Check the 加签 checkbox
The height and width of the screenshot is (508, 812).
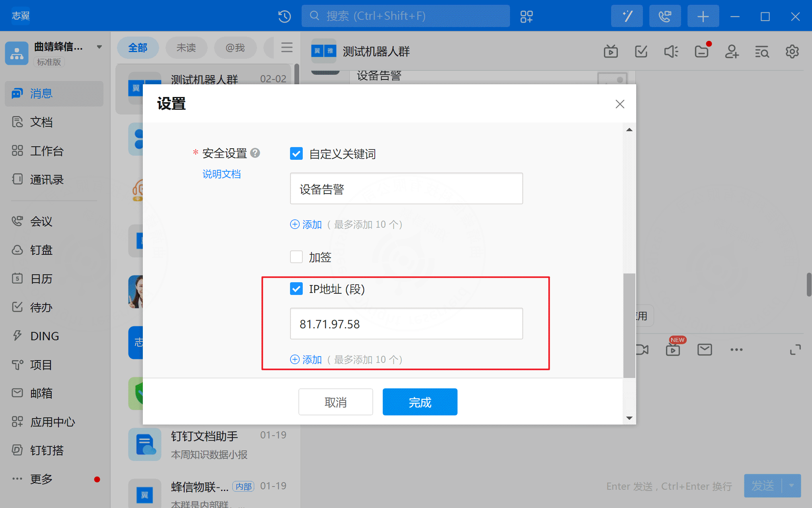[x=296, y=257]
